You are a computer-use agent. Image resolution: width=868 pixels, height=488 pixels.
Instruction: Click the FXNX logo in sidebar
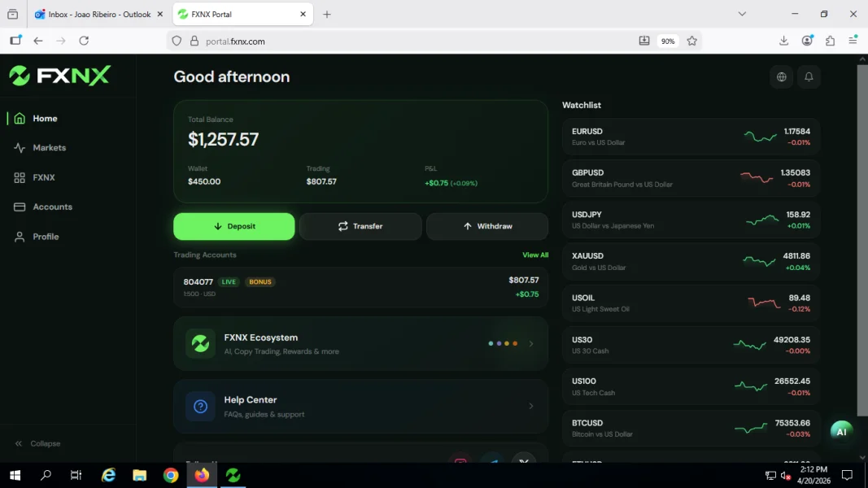coord(59,76)
